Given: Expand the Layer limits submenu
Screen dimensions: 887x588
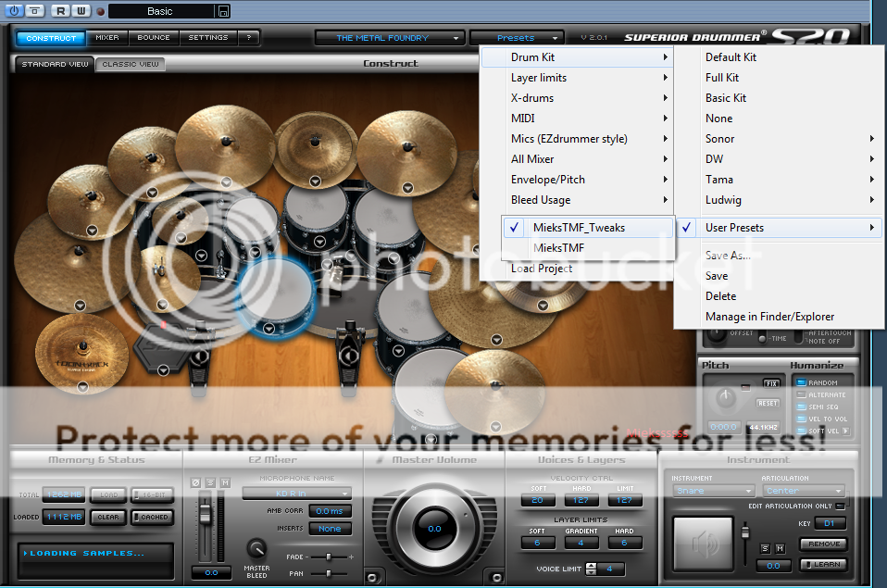Looking at the screenshot, I should [577, 78].
